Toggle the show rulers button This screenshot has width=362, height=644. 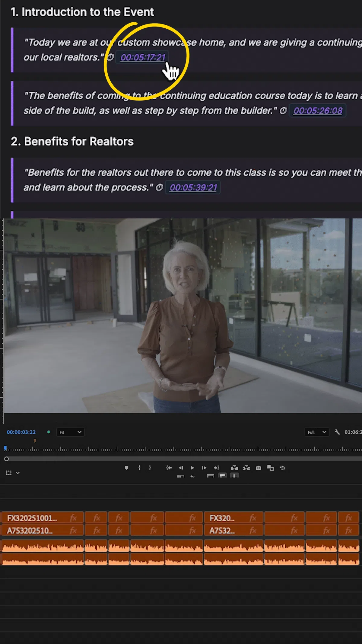point(223,476)
